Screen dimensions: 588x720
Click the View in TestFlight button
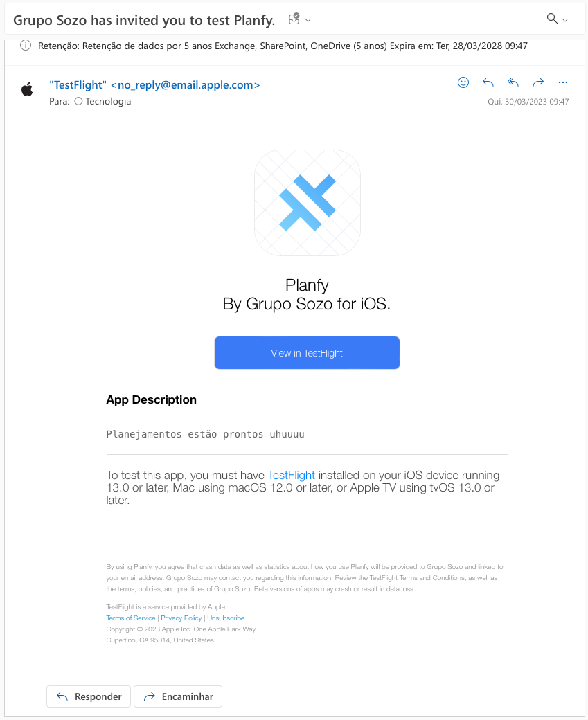point(307,352)
